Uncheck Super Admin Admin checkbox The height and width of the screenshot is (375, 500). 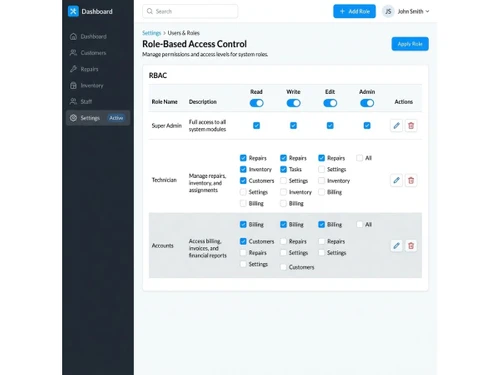click(367, 125)
